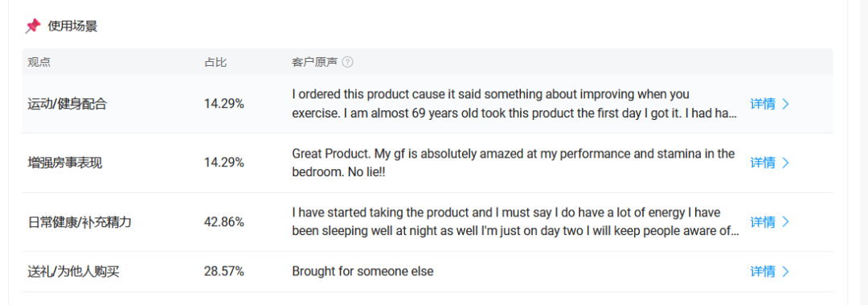
Task: Click the 客户原声 column header
Action: point(314,62)
